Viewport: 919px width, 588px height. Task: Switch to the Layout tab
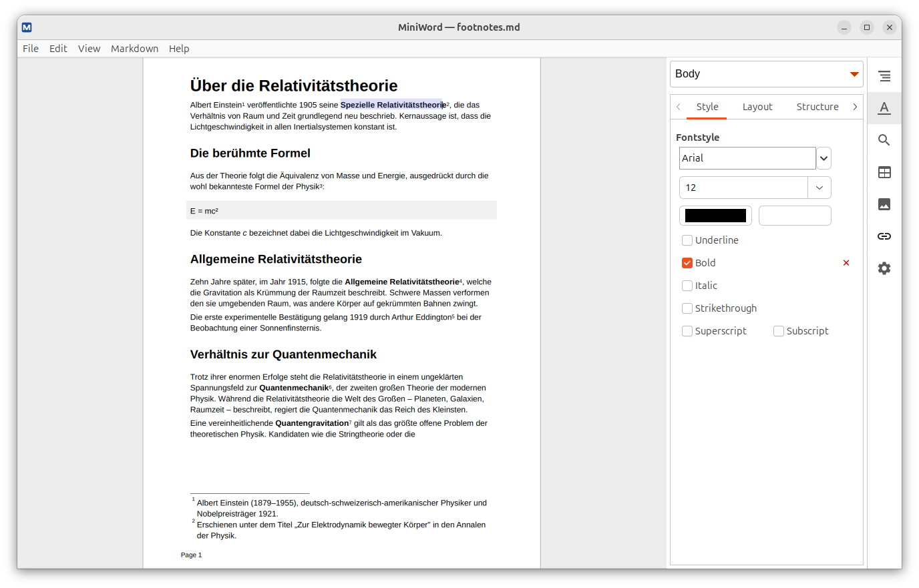(757, 107)
